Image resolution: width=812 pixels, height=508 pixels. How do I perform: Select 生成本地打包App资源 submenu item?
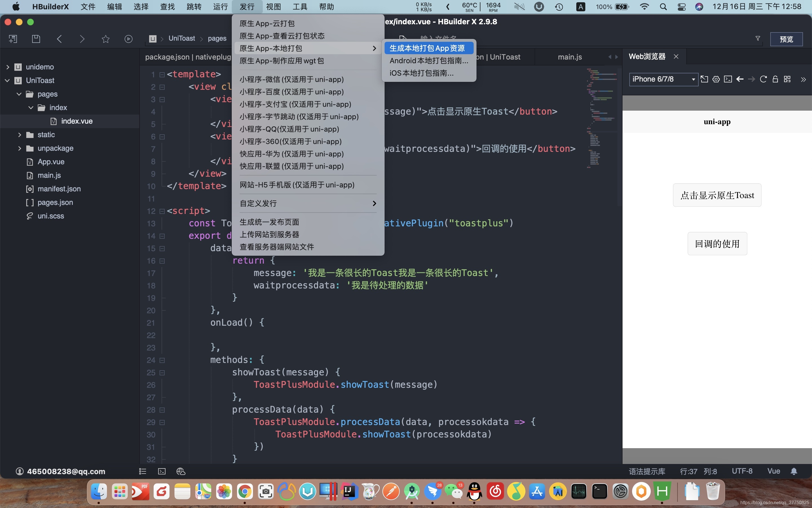(429, 48)
